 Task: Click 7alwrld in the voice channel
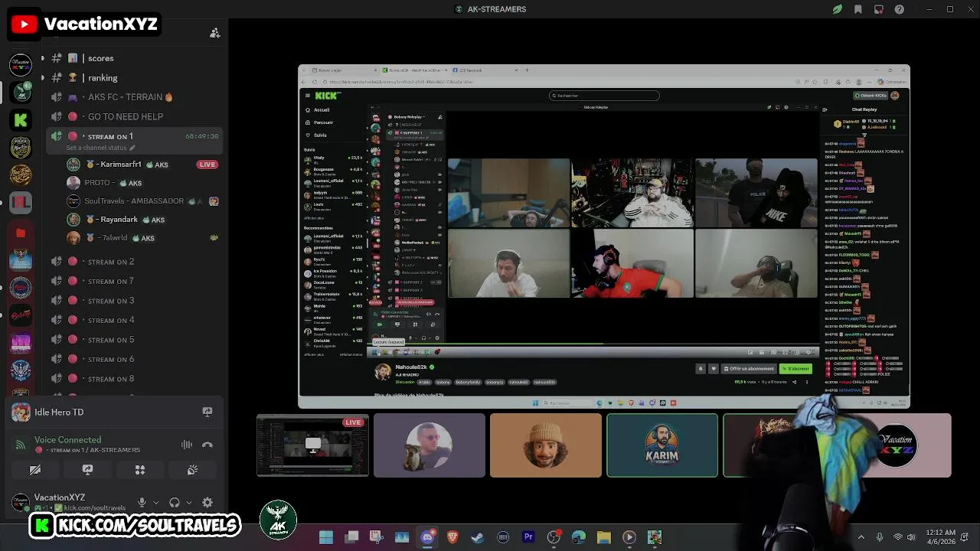(x=143, y=238)
